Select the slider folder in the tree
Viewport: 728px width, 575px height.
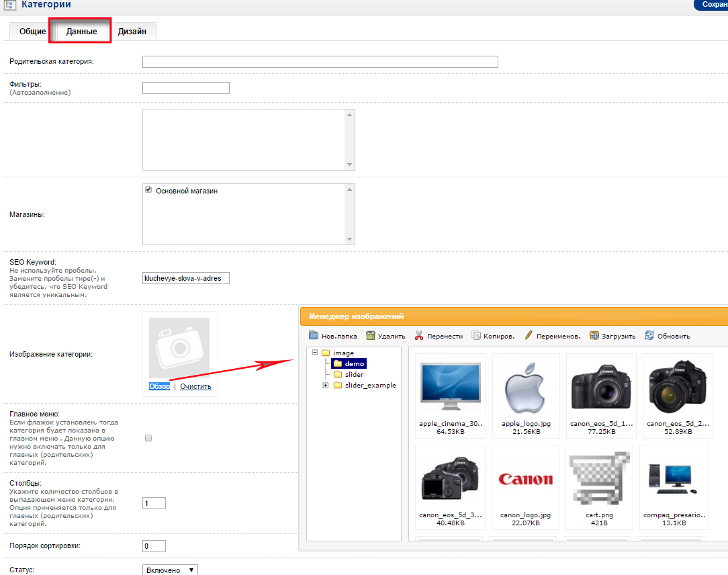[354, 375]
